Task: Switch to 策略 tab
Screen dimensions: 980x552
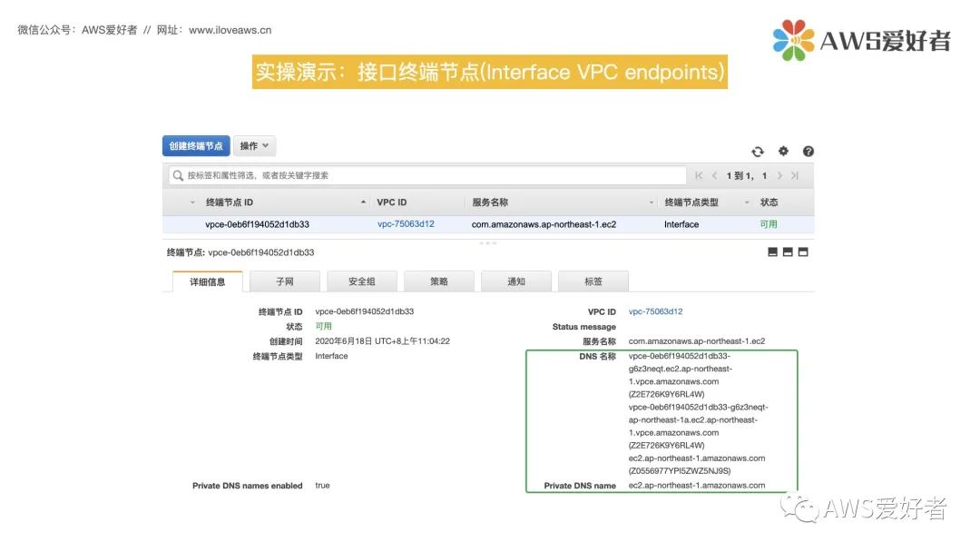Action: click(x=439, y=281)
